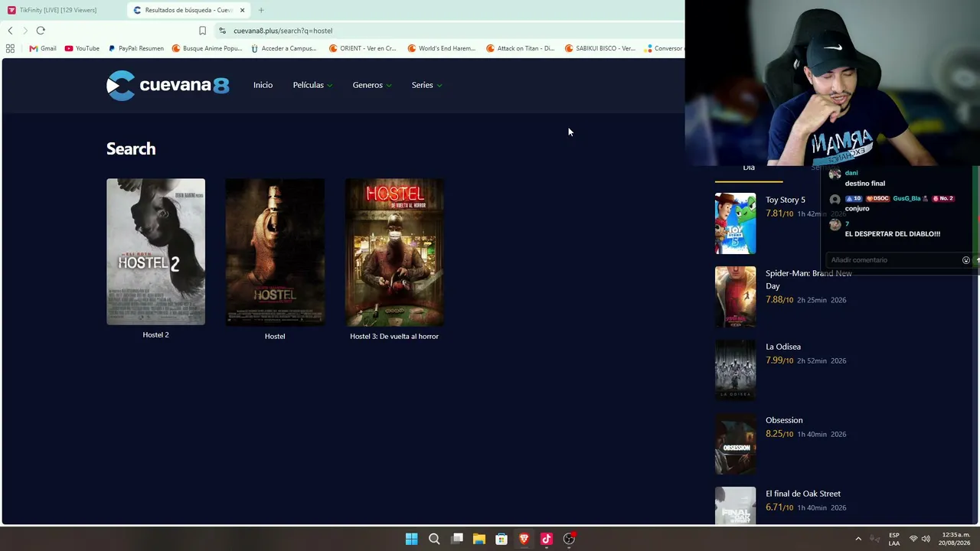Click the Añadir comentario input field
980x551 pixels.
click(892, 260)
